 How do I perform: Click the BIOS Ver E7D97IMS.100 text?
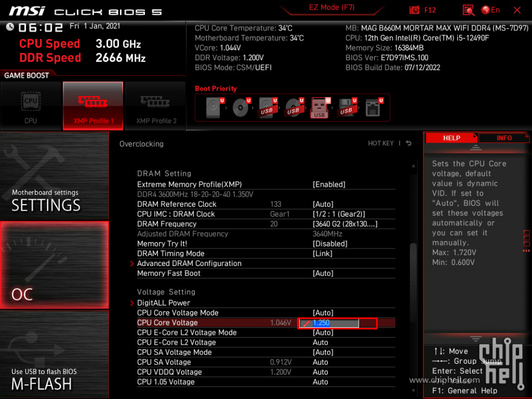[387, 58]
